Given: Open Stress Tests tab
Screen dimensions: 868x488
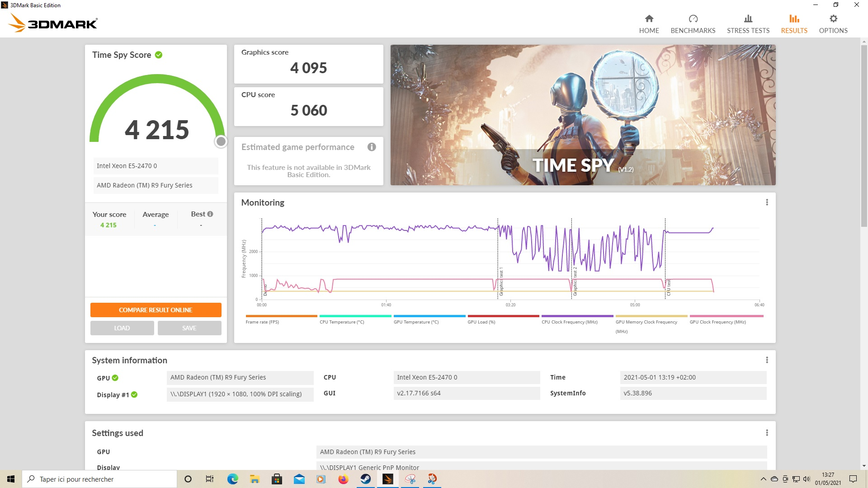Looking at the screenshot, I should click(748, 24).
